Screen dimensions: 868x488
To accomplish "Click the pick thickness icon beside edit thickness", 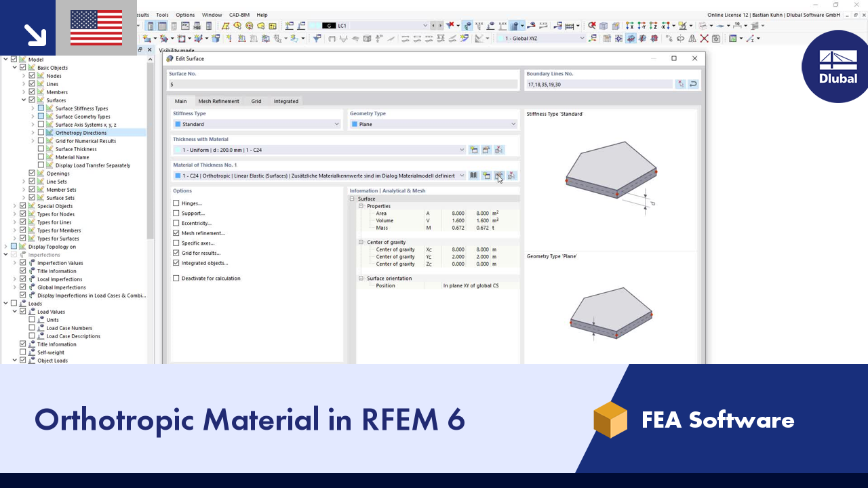I will [x=499, y=150].
